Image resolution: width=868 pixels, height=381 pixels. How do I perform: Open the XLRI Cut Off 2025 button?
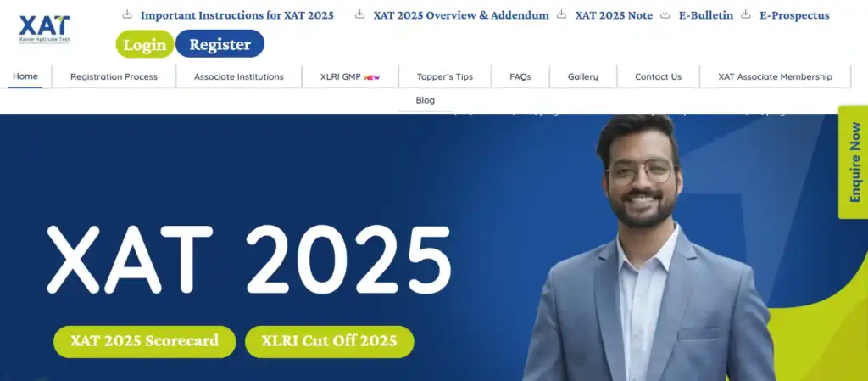pos(330,340)
